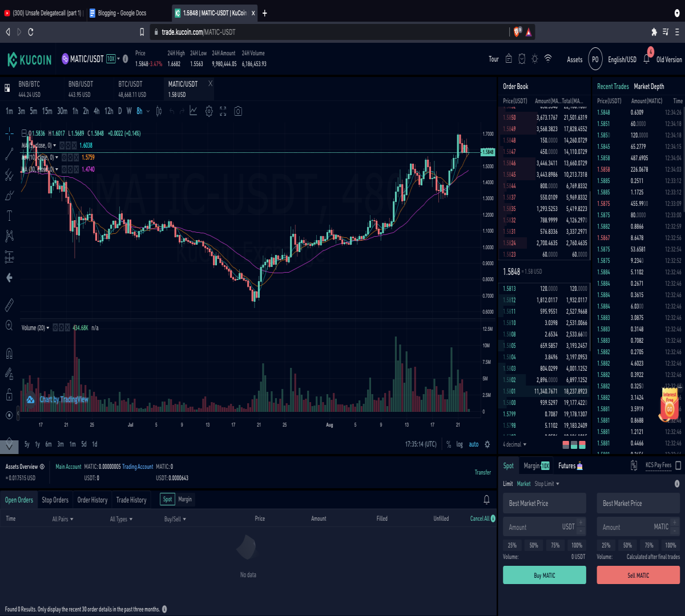
Task: Open the notifications bell in header
Action: [647, 59]
